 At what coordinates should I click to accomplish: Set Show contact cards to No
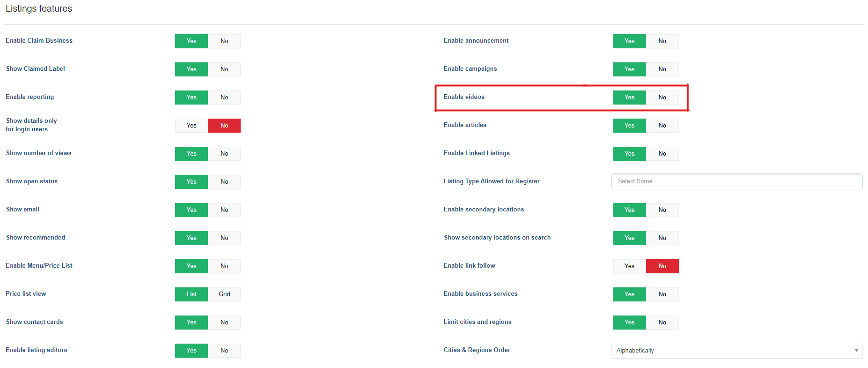coord(224,323)
